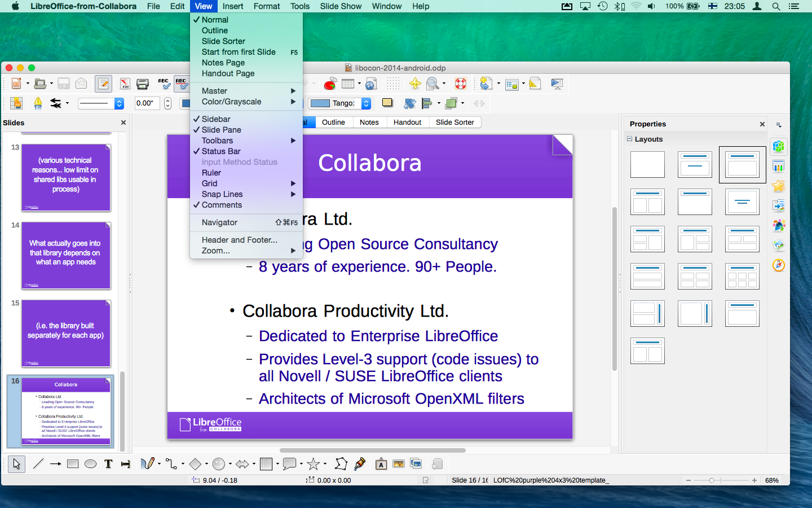Open the Tango color palette dropdown
The width and height of the screenshot is (812, 508).
[x=366, y=103]
